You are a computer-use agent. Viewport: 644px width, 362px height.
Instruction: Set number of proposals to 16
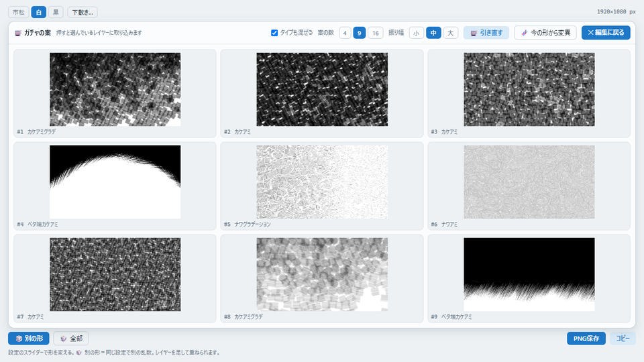pyautogui.click(x=376, y=33)
